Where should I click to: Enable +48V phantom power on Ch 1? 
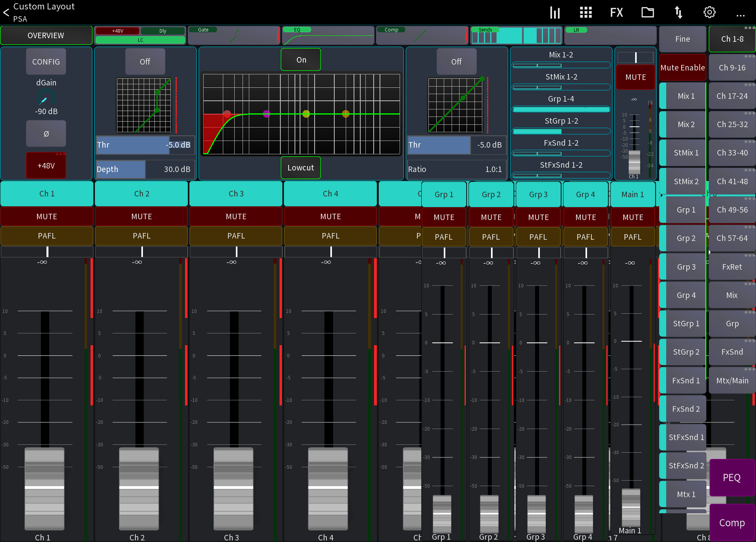click(46, 165)
